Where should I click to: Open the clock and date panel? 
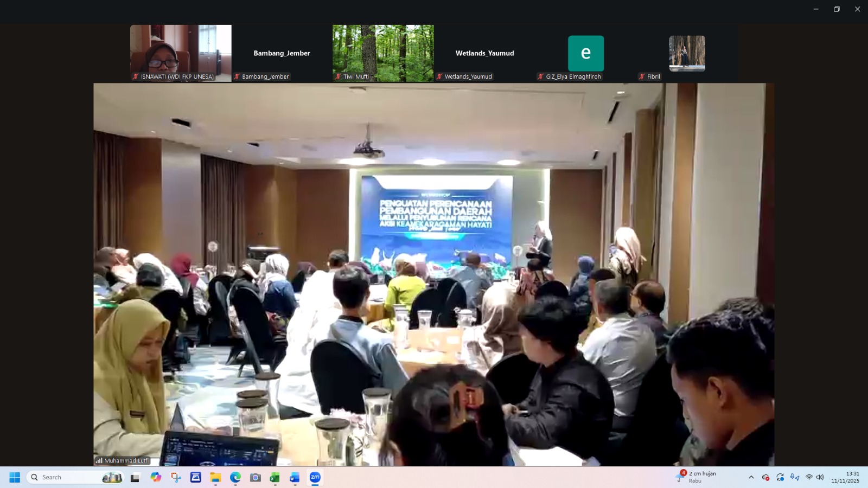[x=845, y=477]
